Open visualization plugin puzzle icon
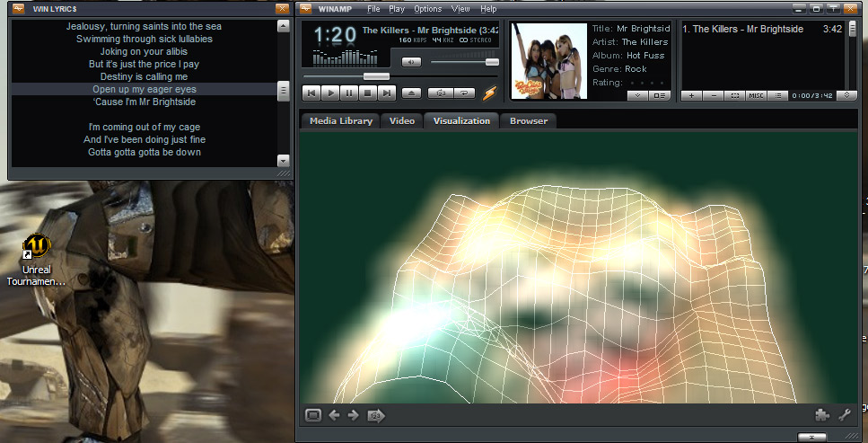 822,415
